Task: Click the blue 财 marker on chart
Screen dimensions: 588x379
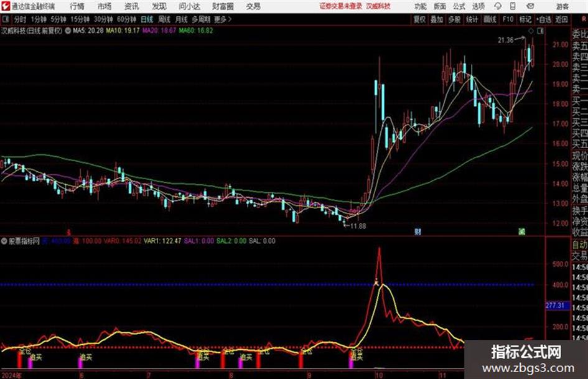Action: [x=418, y=232]
